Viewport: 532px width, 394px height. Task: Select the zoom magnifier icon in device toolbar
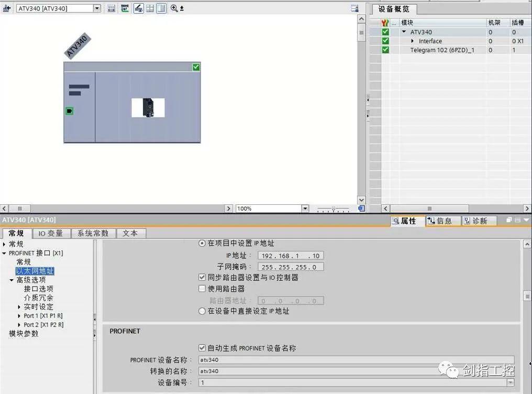[x=173, y=8]
